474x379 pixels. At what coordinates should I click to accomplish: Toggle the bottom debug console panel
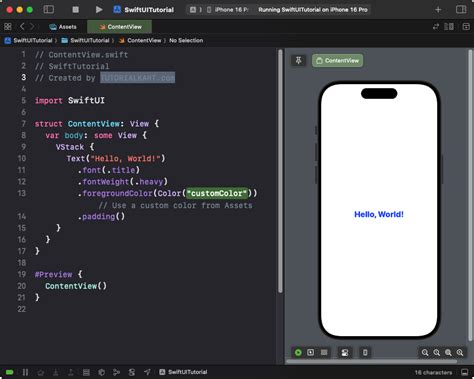tap(464, 372)
